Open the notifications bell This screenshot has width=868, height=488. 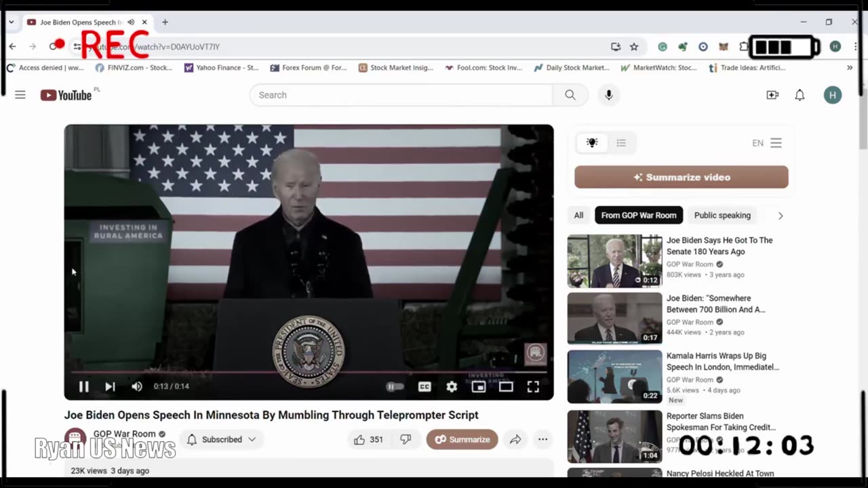click(800, 95)
